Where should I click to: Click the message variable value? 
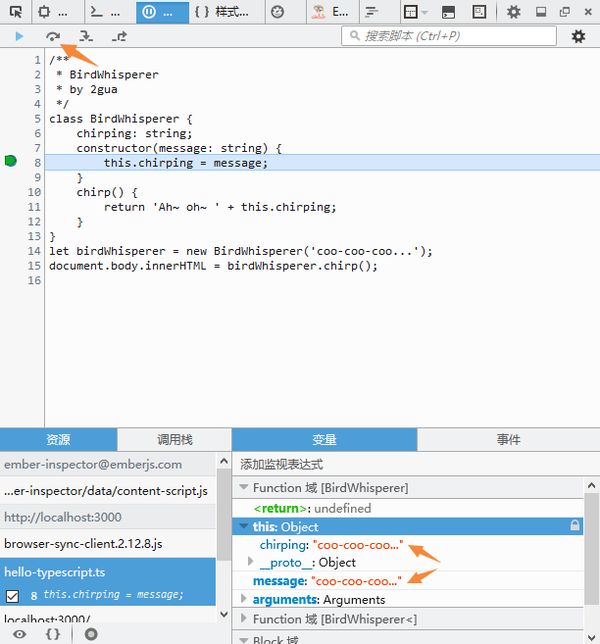[356, 581]
